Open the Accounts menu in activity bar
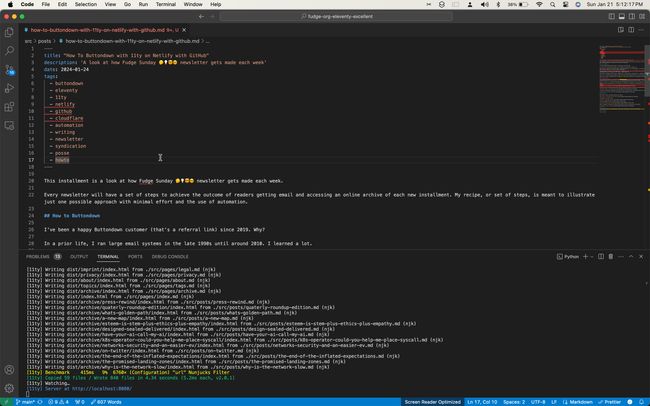This screenshot has width=650, height=406. click(9, 370)
